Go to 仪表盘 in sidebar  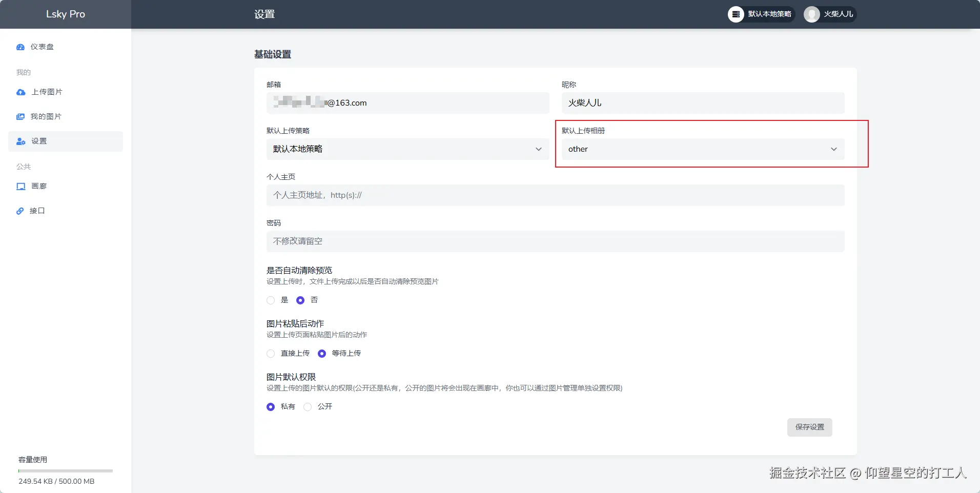[x=66, y=47]
